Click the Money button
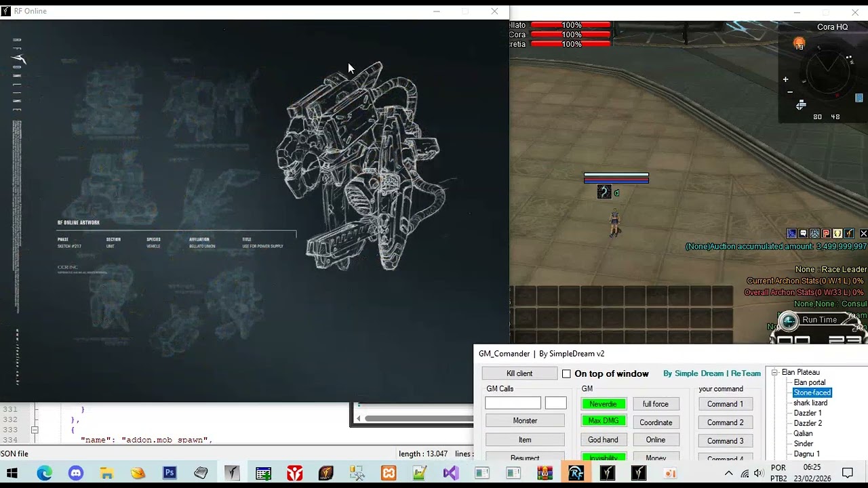 click(x=656, y=457)
